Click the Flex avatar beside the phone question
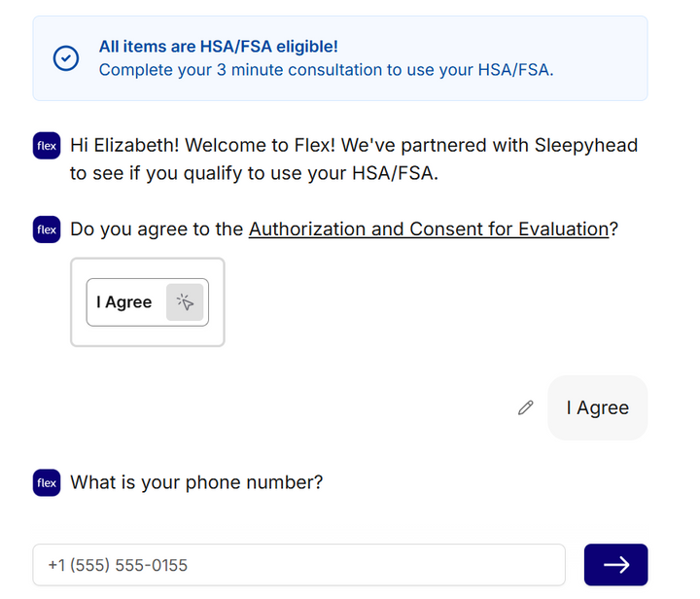This screenshot has height=599, width=700. click(x=47, y=483)
